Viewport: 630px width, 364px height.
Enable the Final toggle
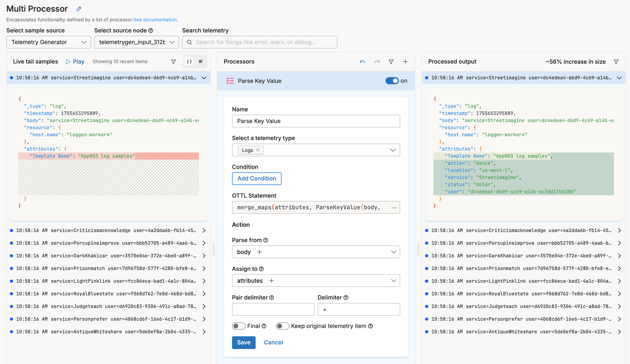click(x=239, y=326)
